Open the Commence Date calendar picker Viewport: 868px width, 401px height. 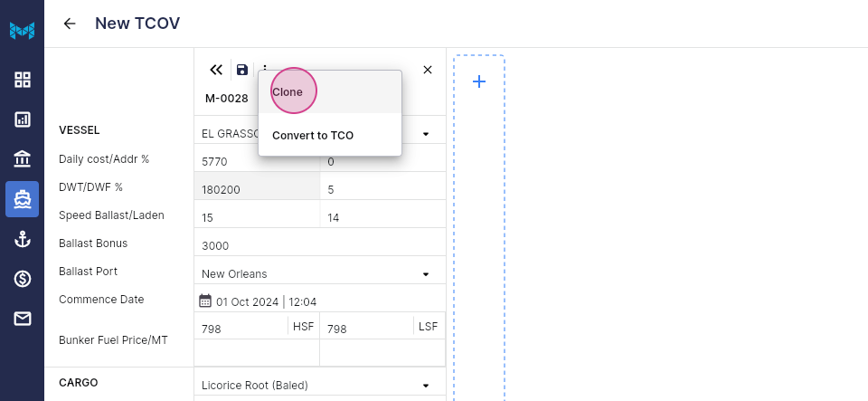click(205, 301)
